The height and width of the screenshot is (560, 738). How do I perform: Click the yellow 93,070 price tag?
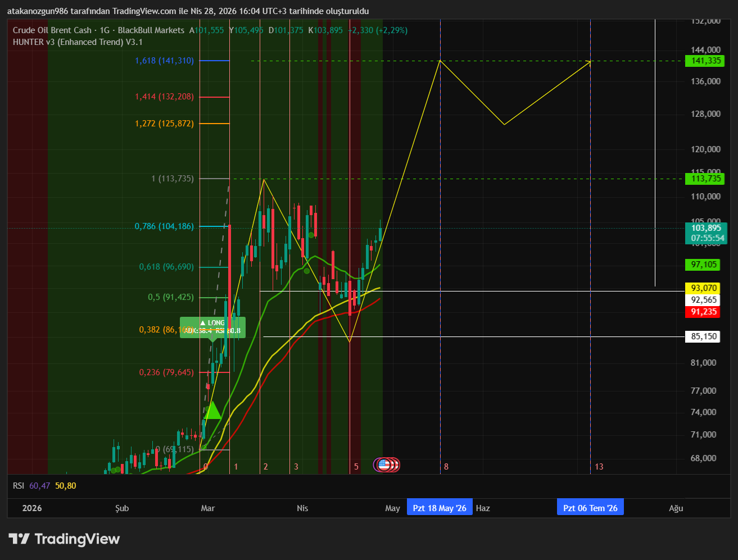704,288
